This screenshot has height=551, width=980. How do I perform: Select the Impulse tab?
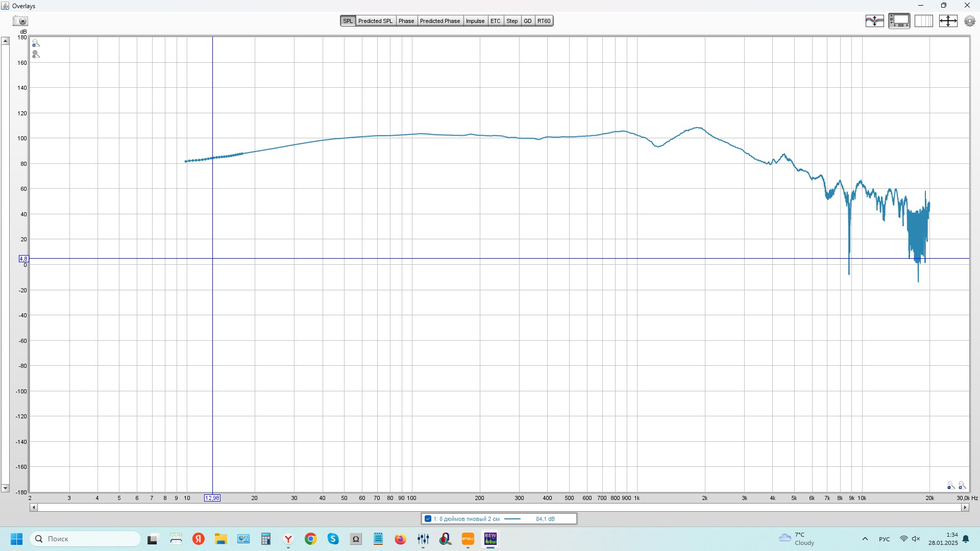tap(475, 21)
